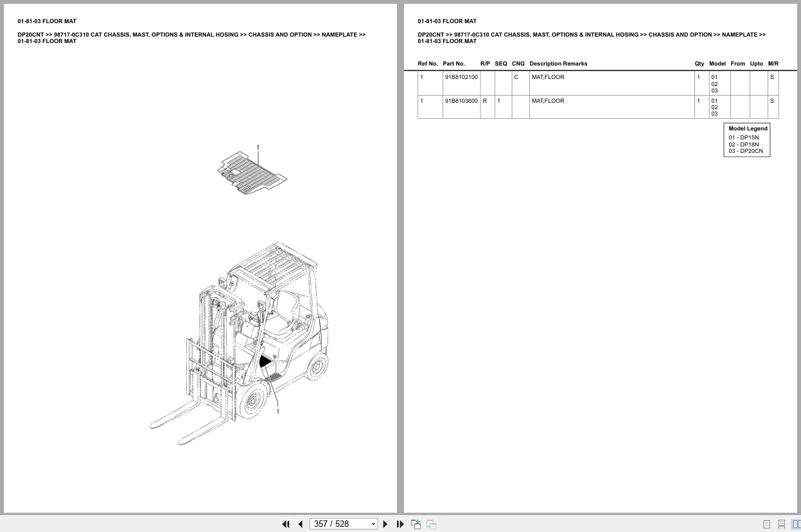Click the From column header
This screenshot has height=532, width=801.
[738, 64]
